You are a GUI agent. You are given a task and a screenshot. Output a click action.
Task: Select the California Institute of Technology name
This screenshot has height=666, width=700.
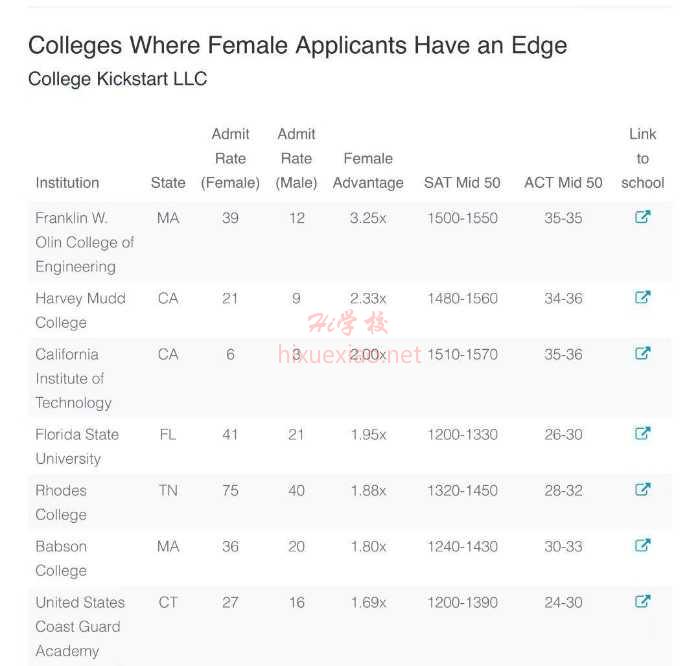73,379
